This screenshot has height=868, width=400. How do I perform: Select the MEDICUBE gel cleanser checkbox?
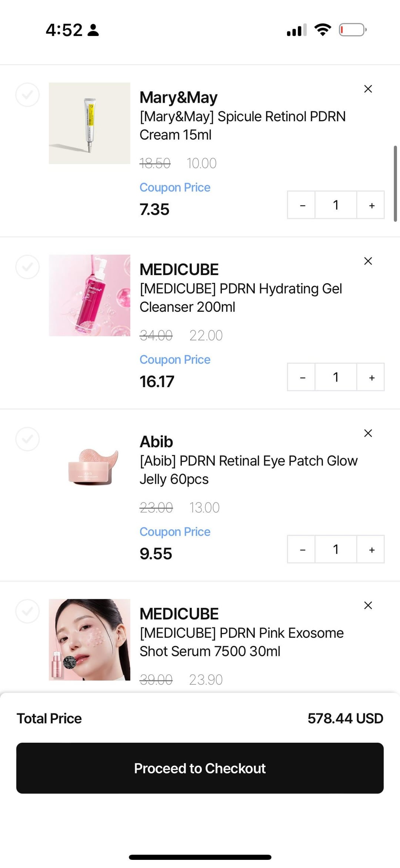coord(27,267)
